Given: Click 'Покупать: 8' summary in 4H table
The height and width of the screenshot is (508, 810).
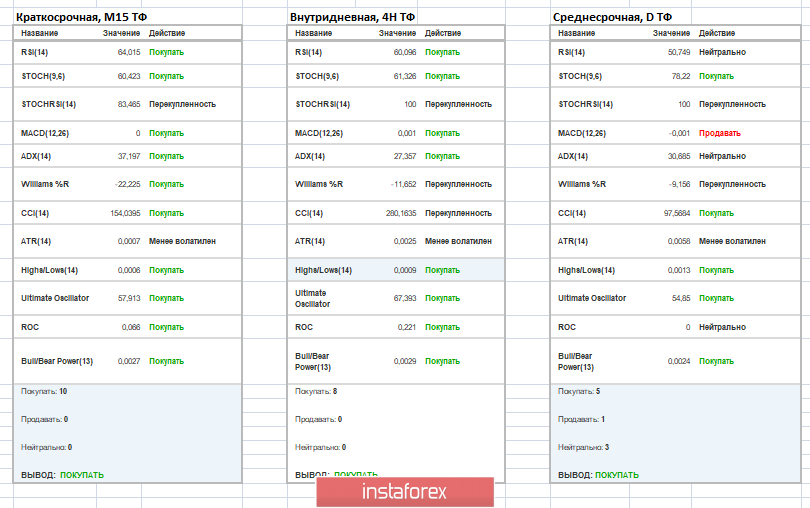Looking at the screenshot, I should tap(316, 391).
